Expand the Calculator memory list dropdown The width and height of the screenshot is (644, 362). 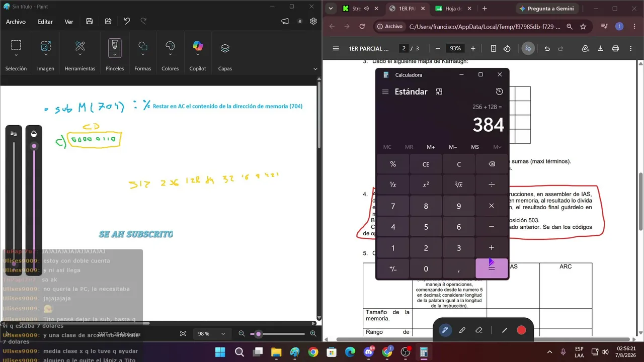pyautogui.click(x=497, y=147)
